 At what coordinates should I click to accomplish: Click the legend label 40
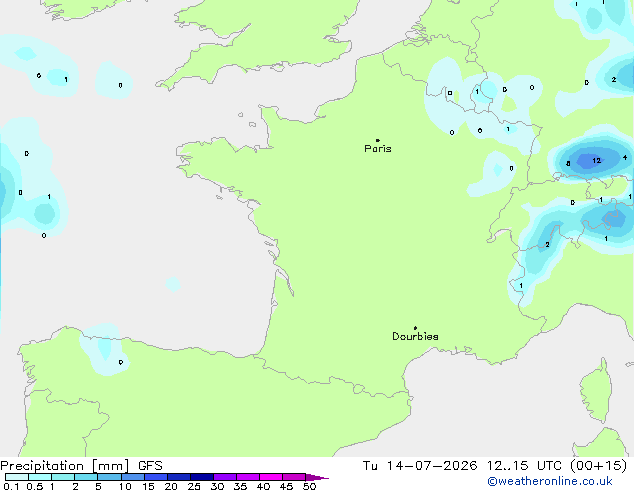[x=263, y=486]
